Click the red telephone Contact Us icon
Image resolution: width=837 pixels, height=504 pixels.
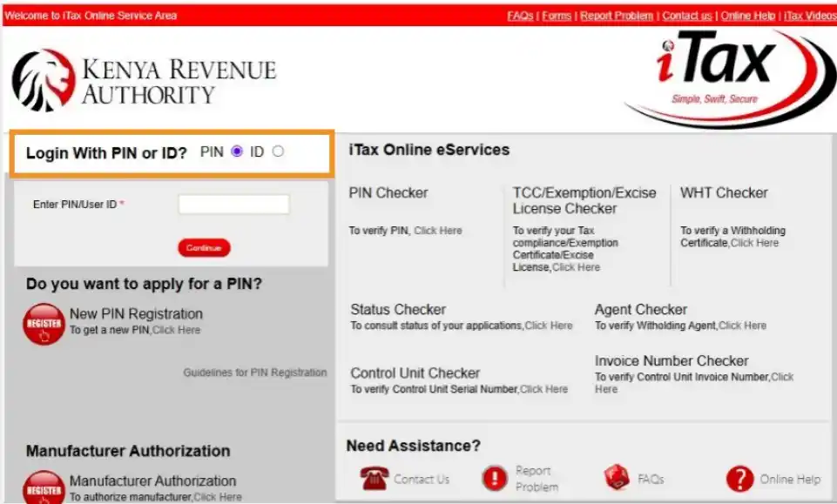pos(375,479)
